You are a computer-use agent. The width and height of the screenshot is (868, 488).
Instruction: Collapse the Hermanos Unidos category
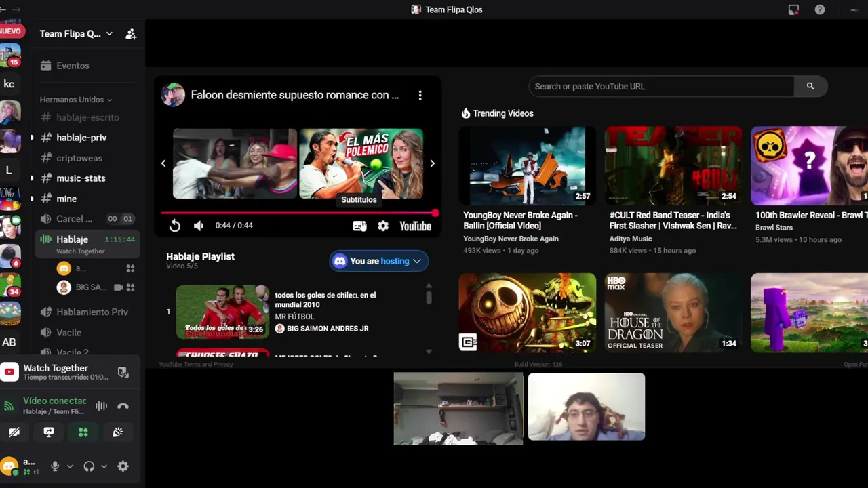pos(76,100)
